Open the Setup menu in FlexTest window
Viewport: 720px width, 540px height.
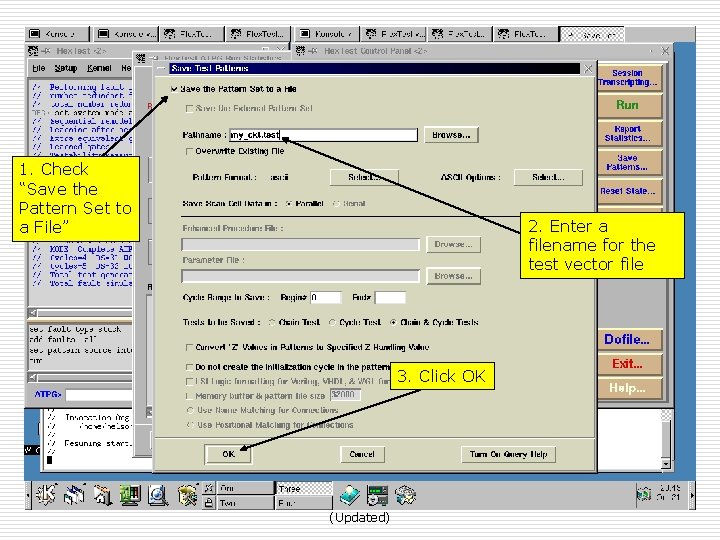click(66, 68)
